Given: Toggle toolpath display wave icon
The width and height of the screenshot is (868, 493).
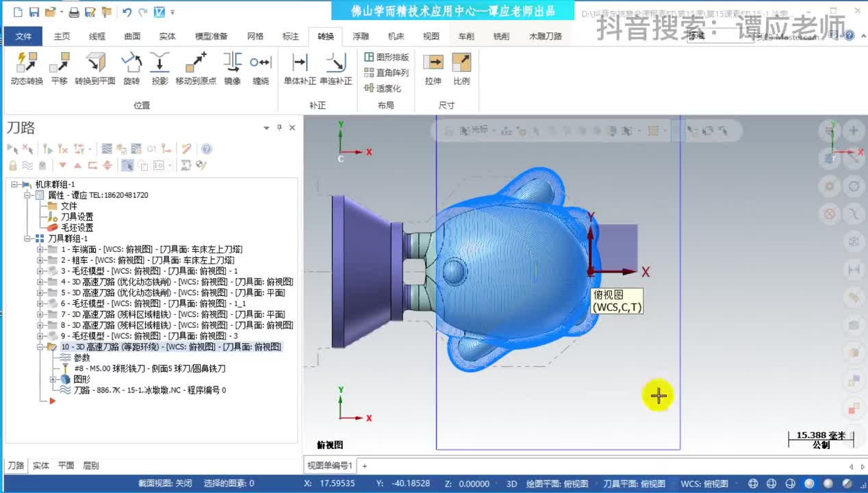Looking at the screenshot, I should 27,165.
